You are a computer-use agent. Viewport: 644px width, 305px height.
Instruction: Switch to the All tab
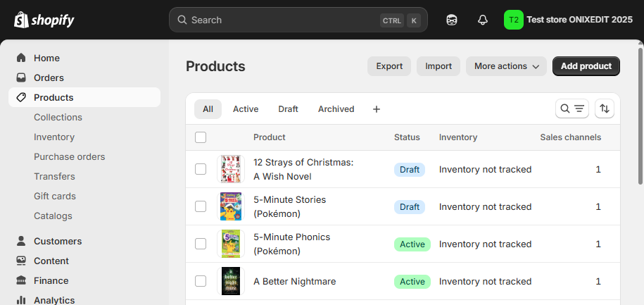(x=208, y=109)
